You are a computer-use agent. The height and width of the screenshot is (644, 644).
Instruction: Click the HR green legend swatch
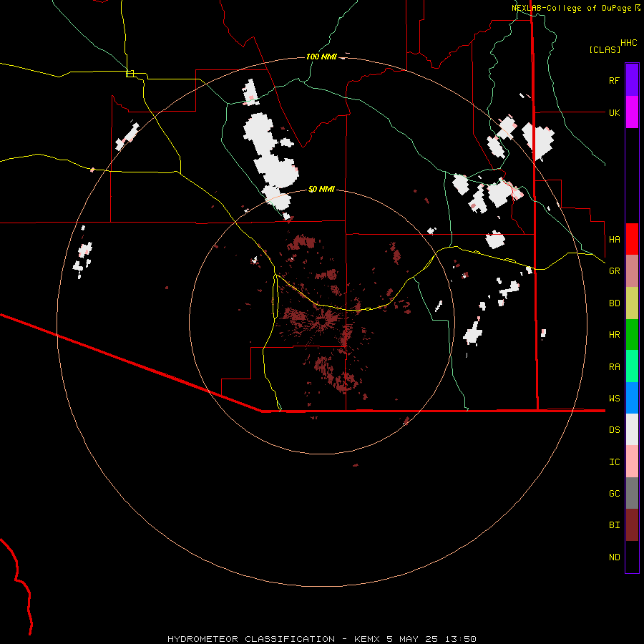coord(632,335)
